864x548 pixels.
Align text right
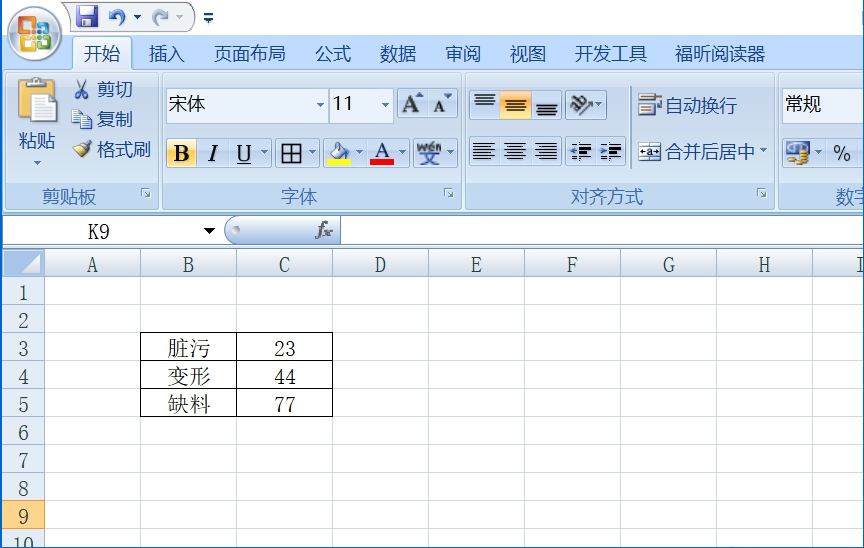(546, 151)
